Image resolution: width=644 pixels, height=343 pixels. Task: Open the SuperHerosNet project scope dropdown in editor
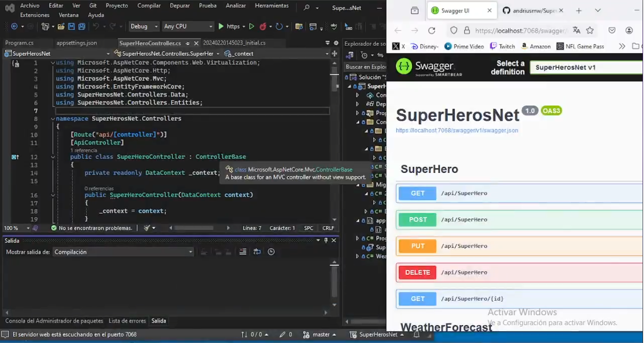coord(57,54)
